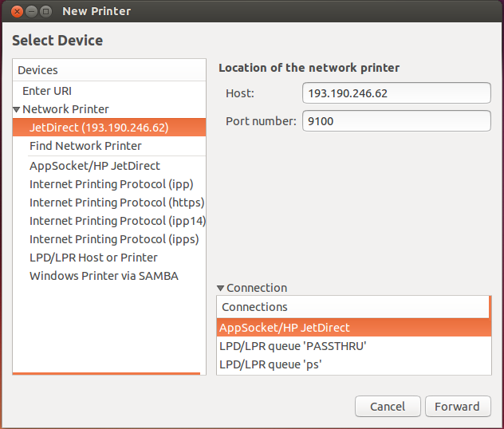Choose Internet Printing Protocol (ipp14)

pyautogui.click(x=116, y=221)
